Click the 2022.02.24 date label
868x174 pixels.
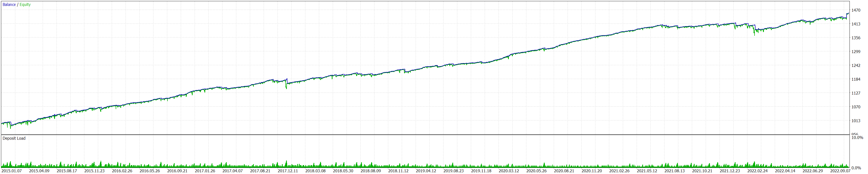(757, 171)
